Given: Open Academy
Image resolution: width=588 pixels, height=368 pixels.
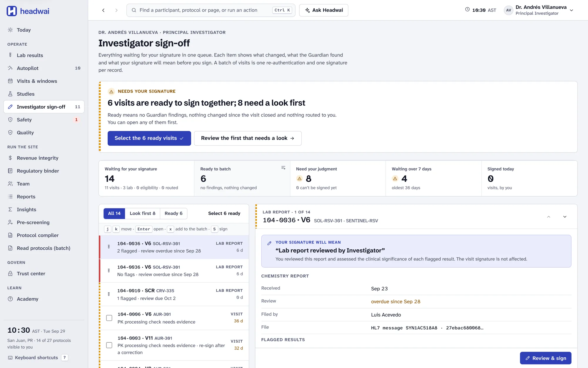Looking at the screenshot, I should point(44,299).
